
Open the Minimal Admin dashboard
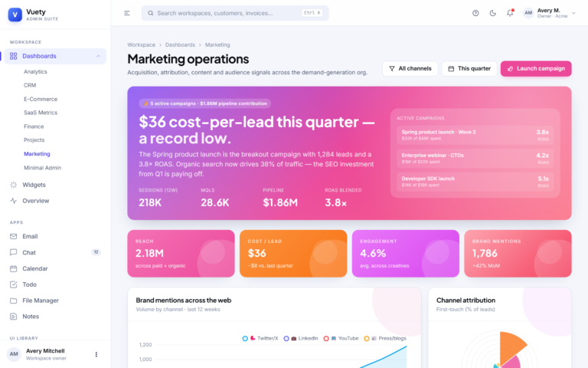[42, 168]
